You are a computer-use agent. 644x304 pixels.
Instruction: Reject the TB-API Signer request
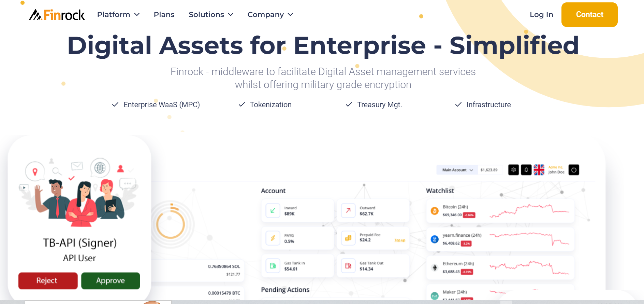coord(48,281)
